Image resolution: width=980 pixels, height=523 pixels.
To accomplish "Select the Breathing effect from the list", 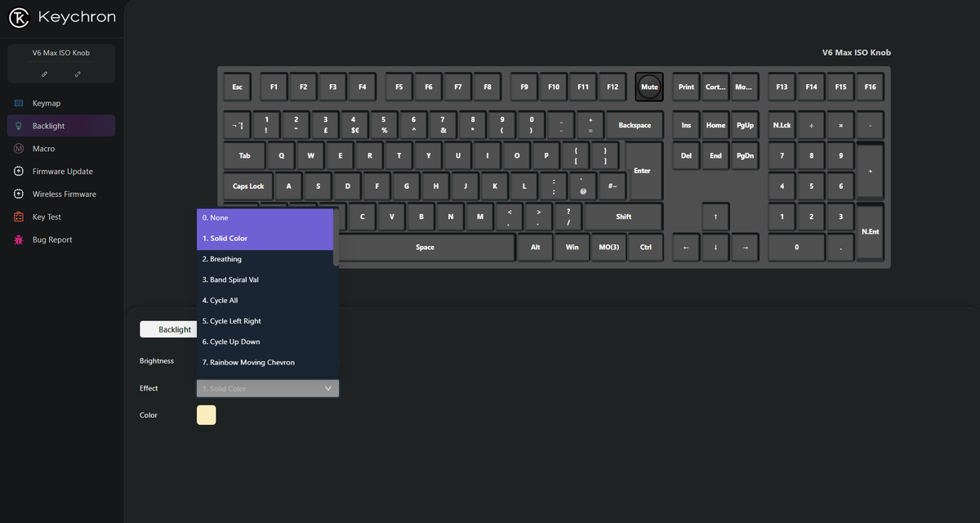I will coord(222,259).
